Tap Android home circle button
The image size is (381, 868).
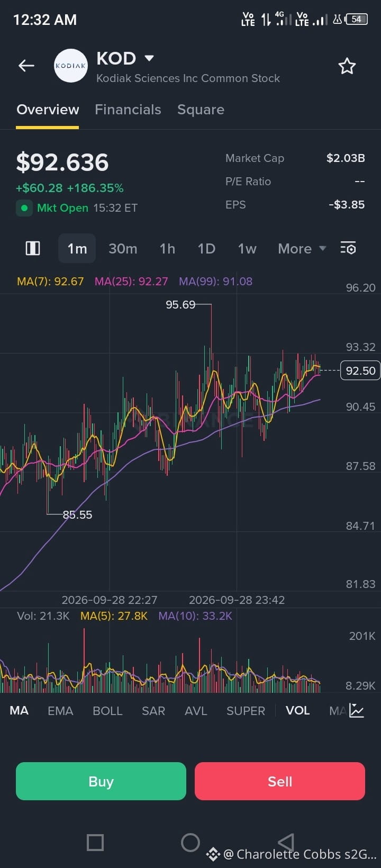click(x=190, y=842)
